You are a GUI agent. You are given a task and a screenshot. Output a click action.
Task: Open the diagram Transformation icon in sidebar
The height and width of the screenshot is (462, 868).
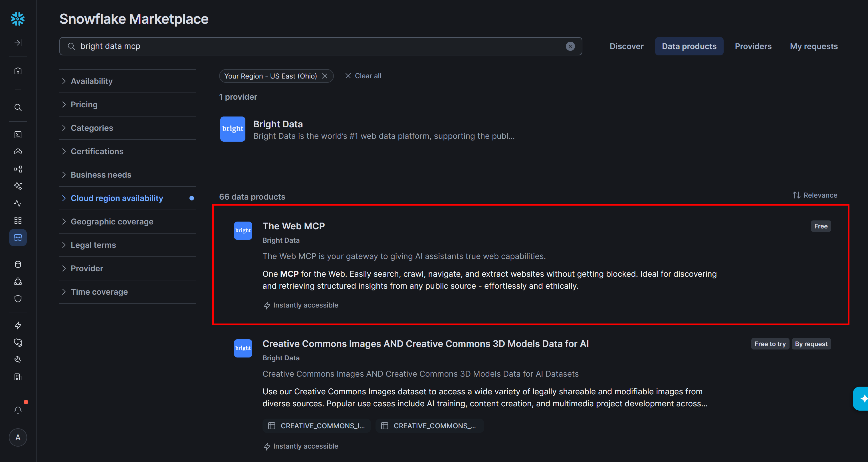tap(18, 169)
